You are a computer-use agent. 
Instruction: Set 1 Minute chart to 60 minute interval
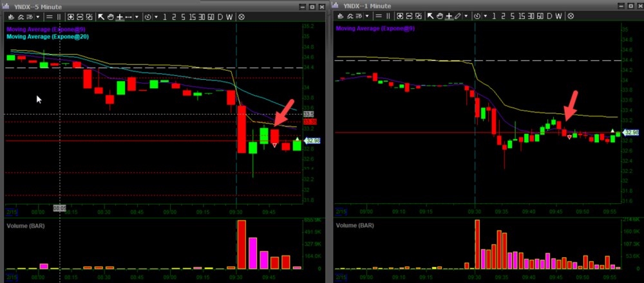[540, 16]
